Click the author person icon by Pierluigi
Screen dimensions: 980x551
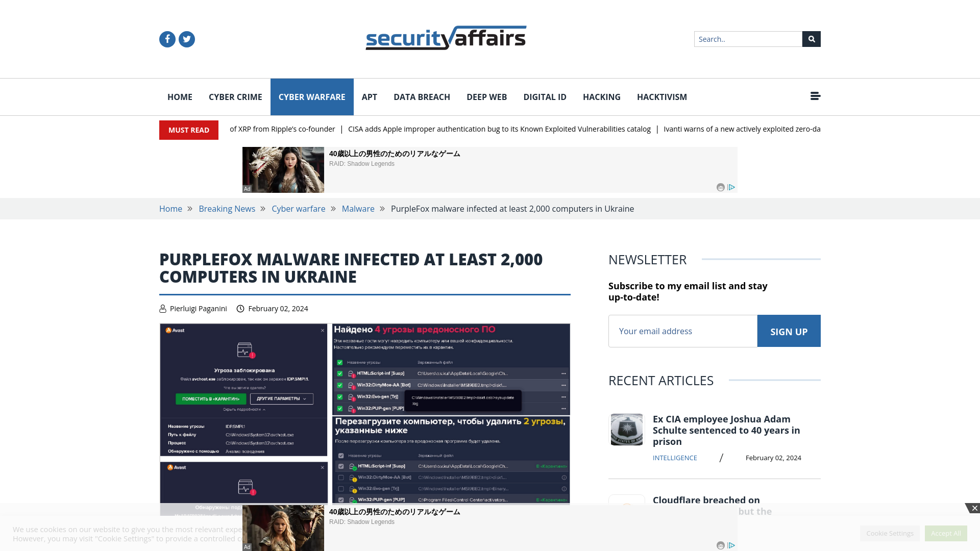tap(163, 308)
